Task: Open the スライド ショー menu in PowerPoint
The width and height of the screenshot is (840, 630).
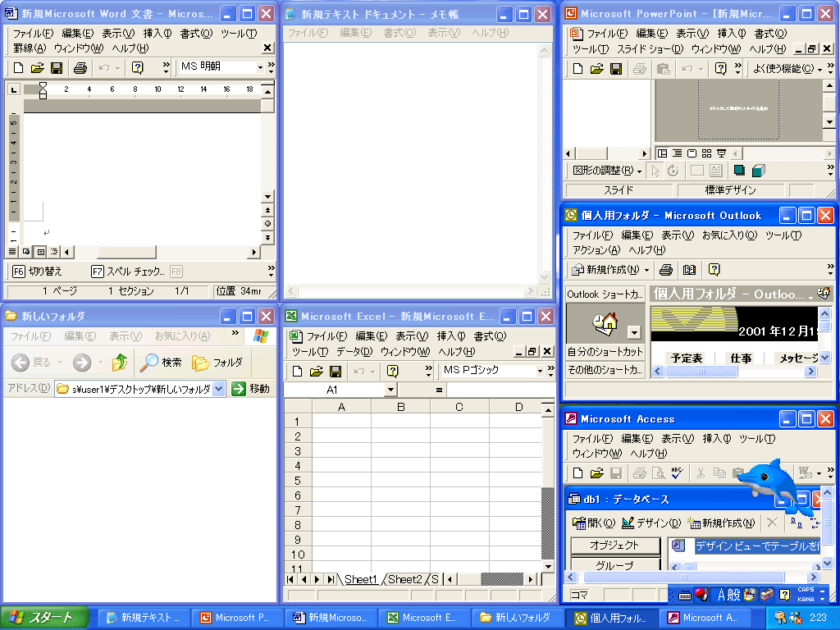Action: 650,49
